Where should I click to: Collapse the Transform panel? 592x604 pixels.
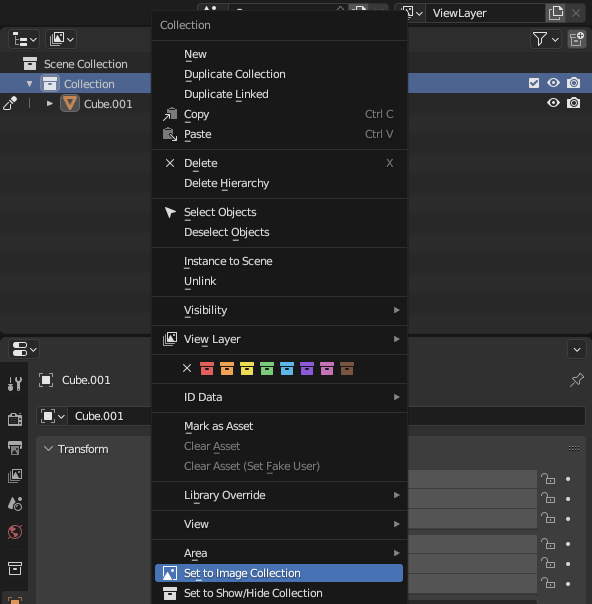48,449
